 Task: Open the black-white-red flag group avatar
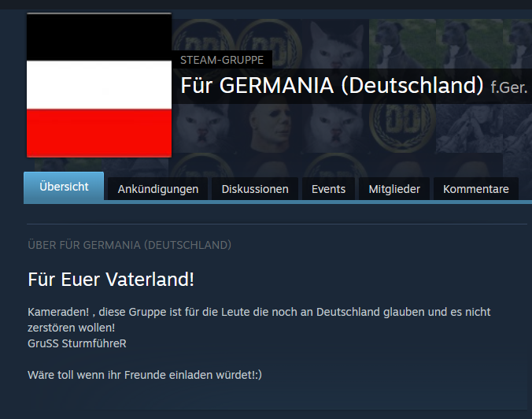click(x=99, y=85)
